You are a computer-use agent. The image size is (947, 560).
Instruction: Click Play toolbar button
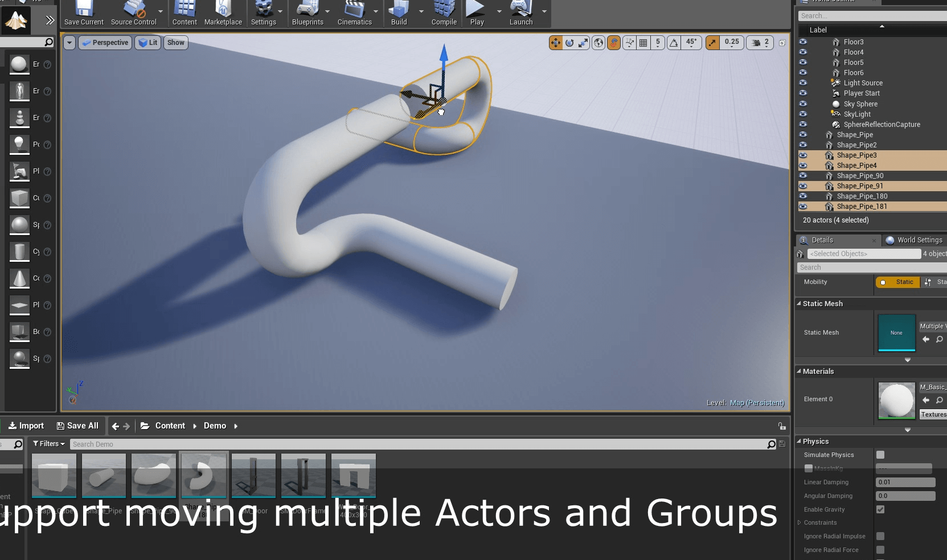point(477,14)
